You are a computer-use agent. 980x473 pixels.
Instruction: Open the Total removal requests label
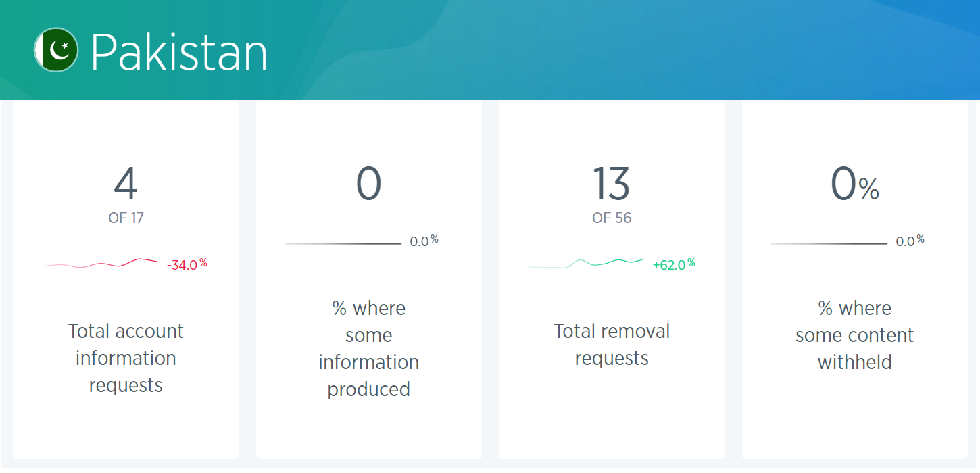click(612, 345)
